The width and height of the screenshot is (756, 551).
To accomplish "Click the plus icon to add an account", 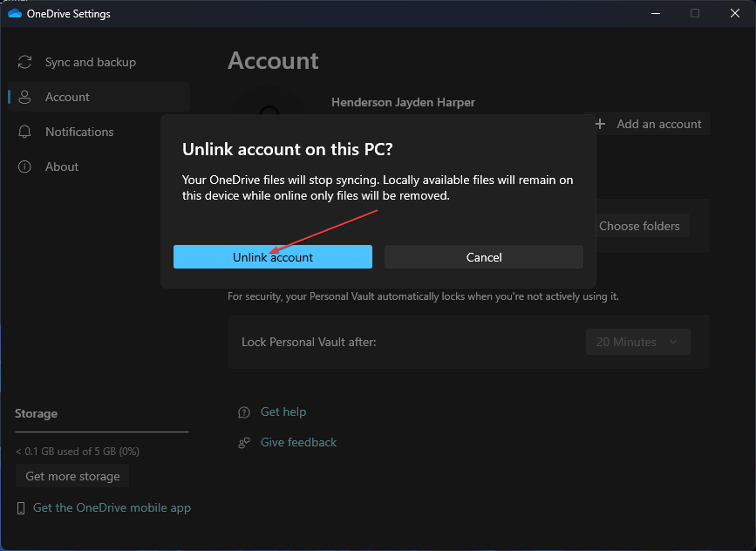I will [x=600, y=124].
